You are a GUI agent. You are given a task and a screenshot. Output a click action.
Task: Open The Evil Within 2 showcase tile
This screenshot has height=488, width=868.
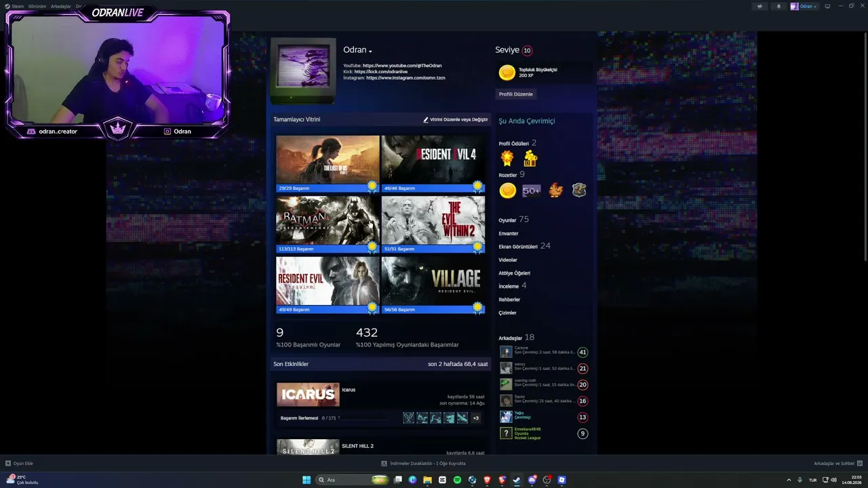[433, 224]
